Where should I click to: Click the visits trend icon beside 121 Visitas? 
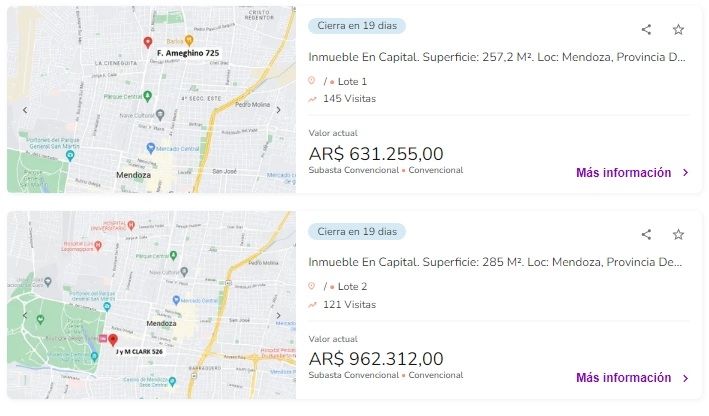[x=313, y=304]
